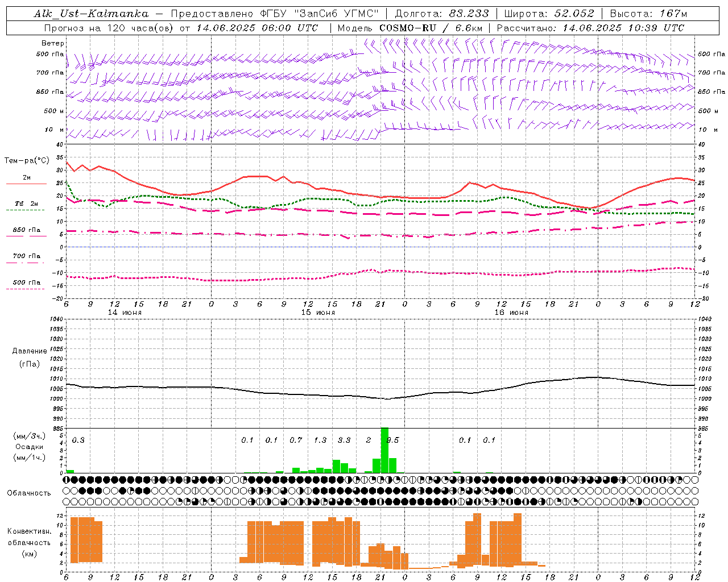Image resolution: width=728 pixels, height=582 pixels.
Task: Click the latitude value Широта: 52.052
Action: click(x=549, y=14)
